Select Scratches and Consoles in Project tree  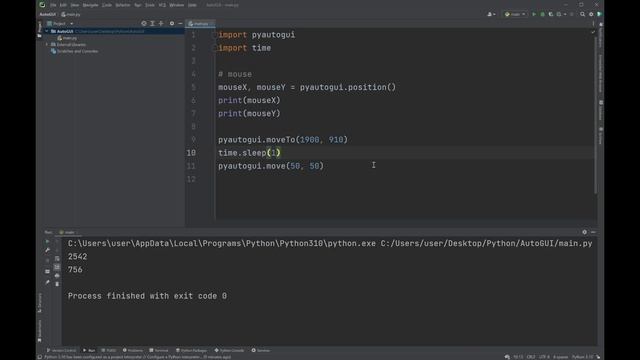[75, 51]
